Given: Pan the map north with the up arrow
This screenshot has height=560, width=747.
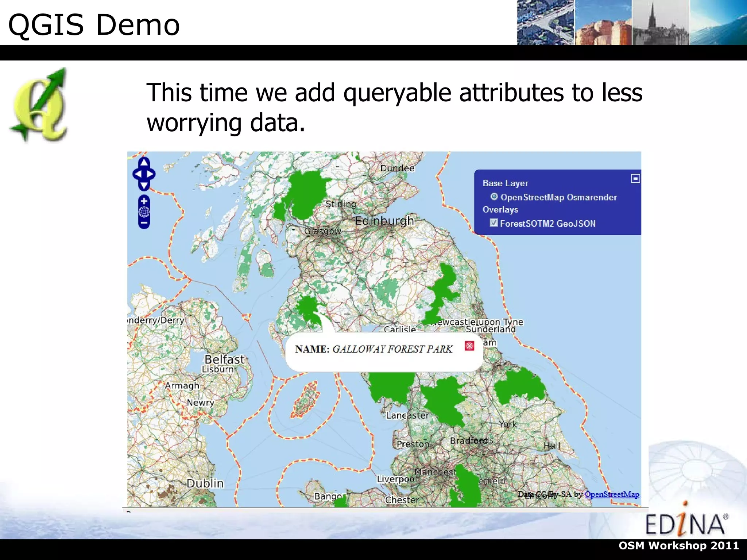Looking at the screenshot, I should (x=144, y=162).
